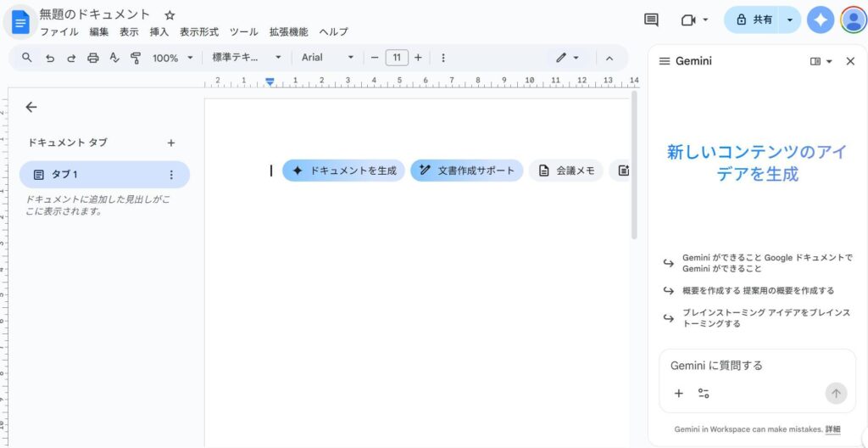Open the タブ 1 options three-dot menu

click(171, 175)
